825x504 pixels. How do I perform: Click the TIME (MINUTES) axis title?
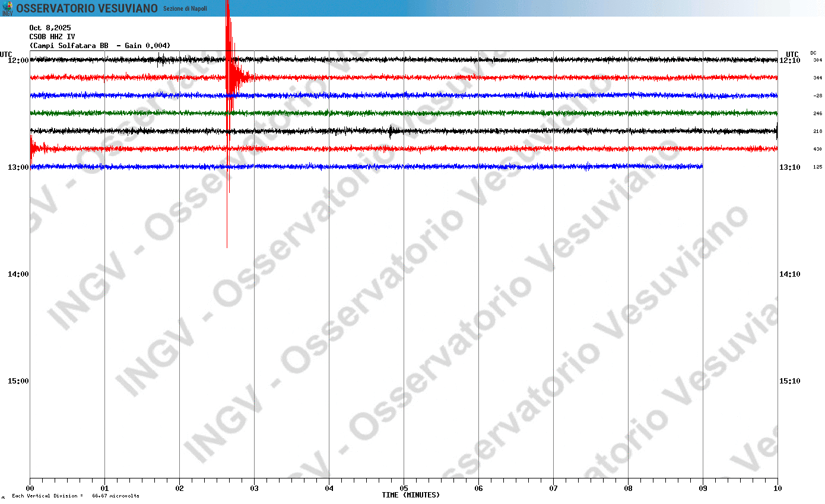(411, 495)
